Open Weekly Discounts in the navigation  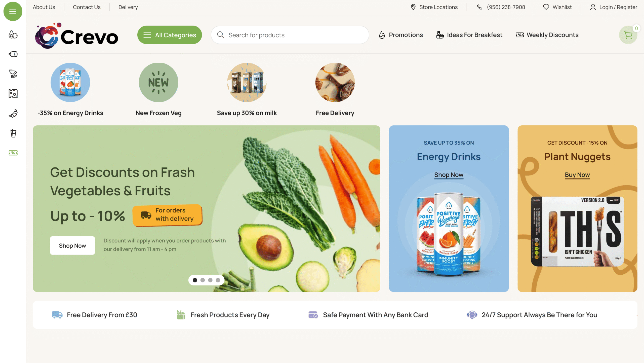pyautogui.click(x=547, y=35)
